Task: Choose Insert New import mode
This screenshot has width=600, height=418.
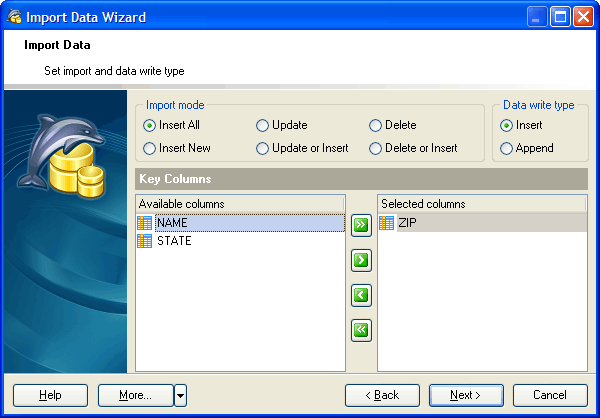Action: tap(150, 149)
